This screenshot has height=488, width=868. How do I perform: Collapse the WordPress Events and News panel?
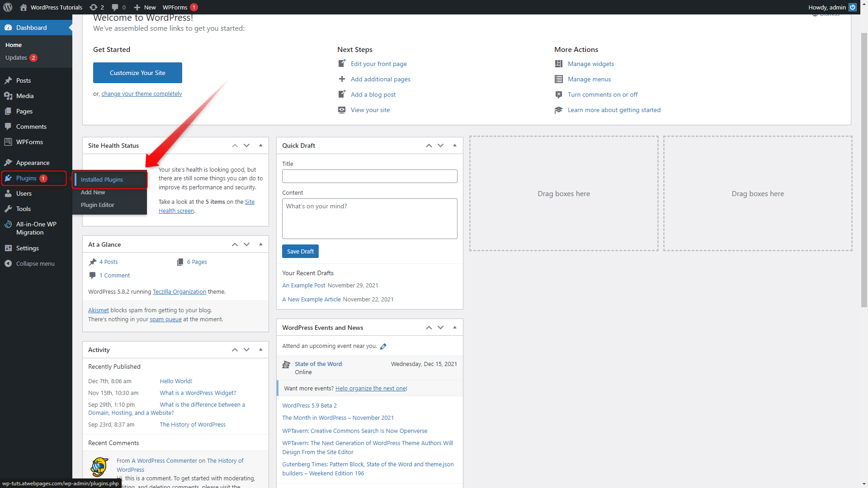tap(455, 328)
